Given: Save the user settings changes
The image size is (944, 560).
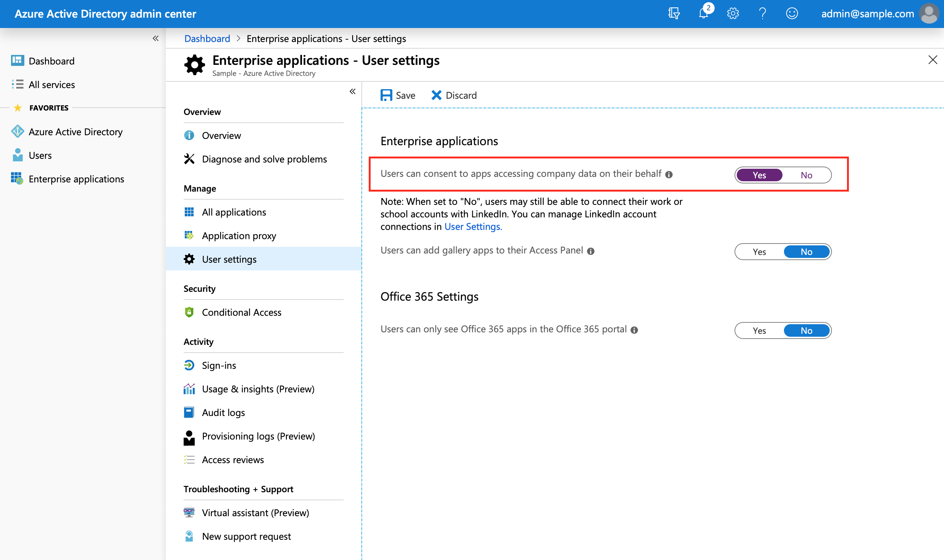Looking at the screenshot, I should [x=398, y=95].
